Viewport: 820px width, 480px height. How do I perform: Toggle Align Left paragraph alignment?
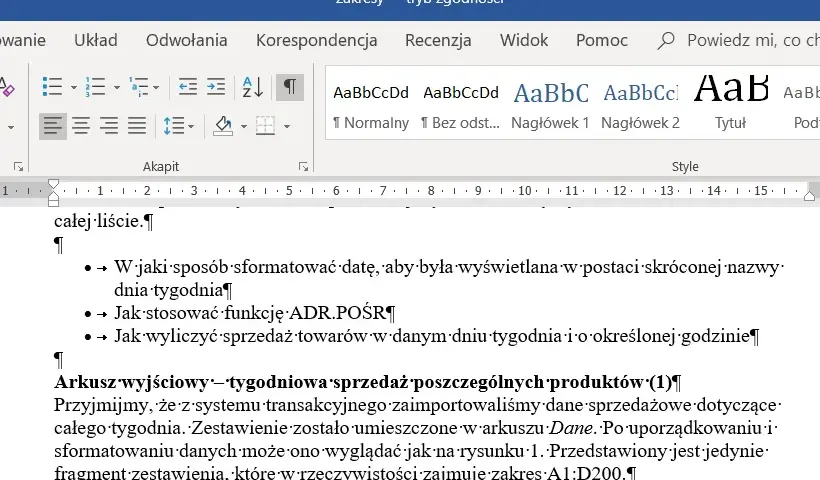(53, 125)
